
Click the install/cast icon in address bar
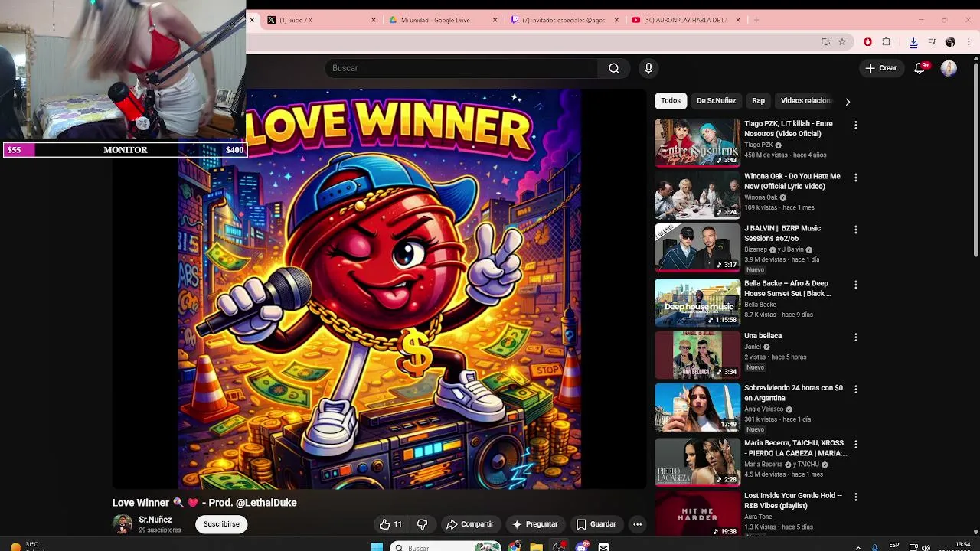pos(825,42)
